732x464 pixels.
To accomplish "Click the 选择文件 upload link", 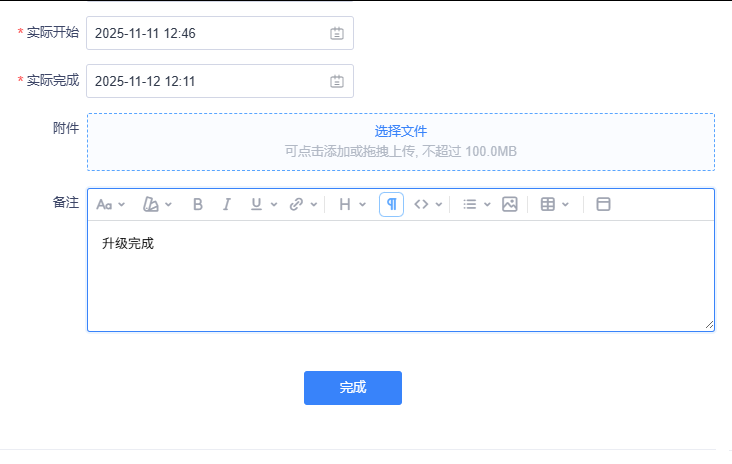I will 401,131.
